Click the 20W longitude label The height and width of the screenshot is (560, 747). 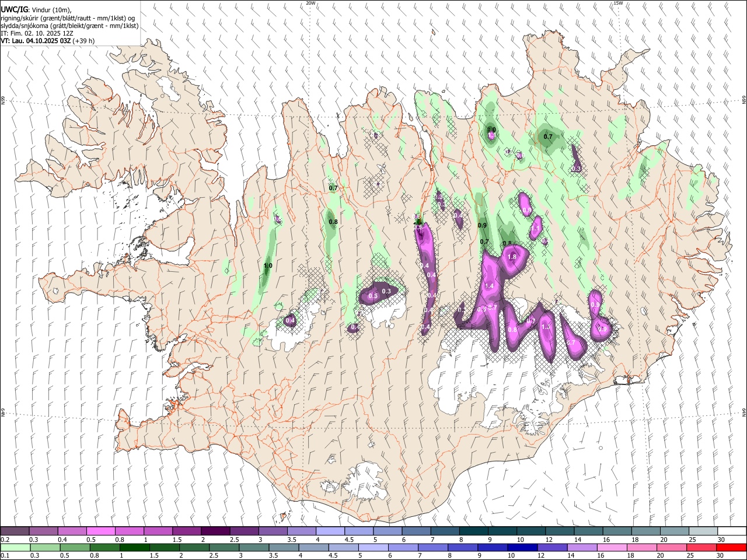pyautogui.click(x=310, y=3)
